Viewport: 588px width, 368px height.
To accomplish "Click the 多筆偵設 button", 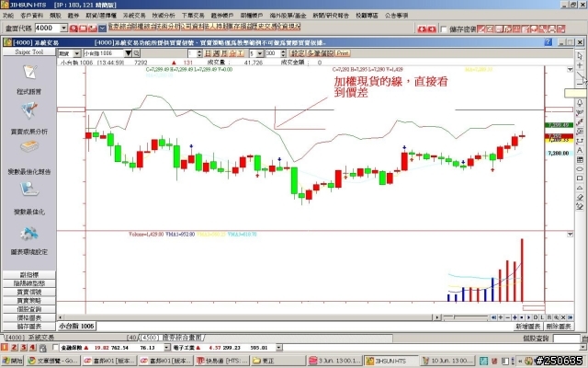I will pos(321,53).
